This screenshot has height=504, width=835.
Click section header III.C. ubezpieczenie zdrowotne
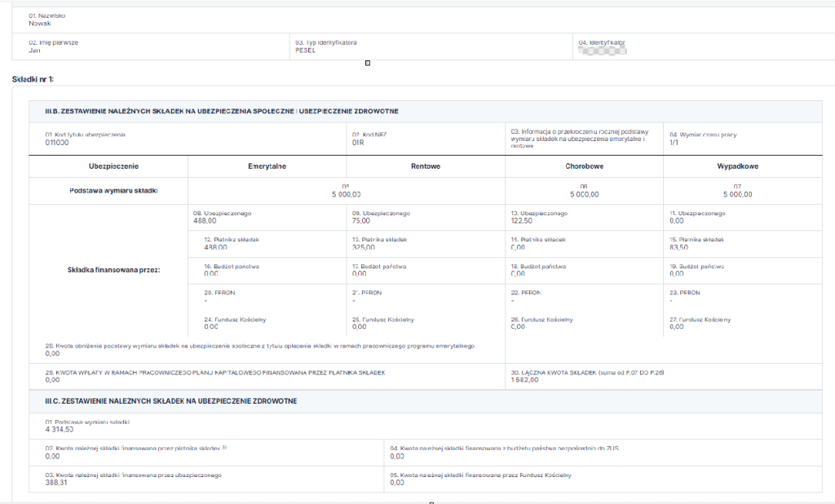[170, 401]
